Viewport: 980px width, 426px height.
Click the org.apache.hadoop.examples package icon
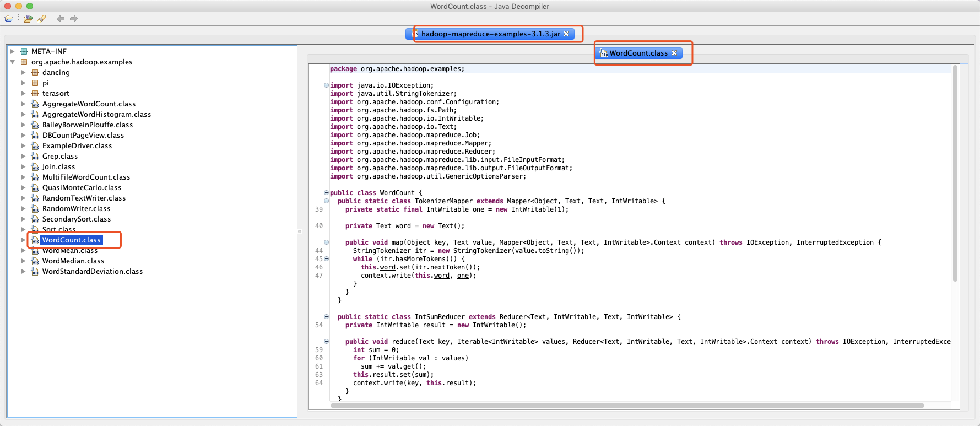(x=24, y=62)
